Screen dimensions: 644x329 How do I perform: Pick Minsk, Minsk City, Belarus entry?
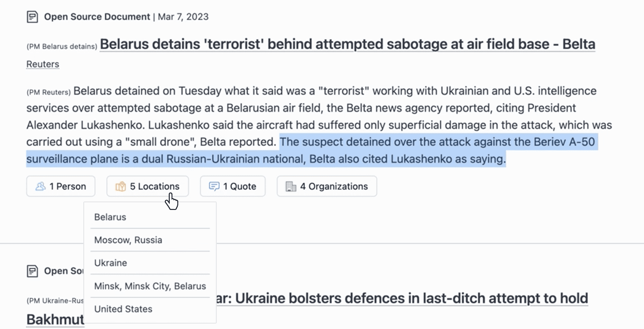(x=150, y=286)
